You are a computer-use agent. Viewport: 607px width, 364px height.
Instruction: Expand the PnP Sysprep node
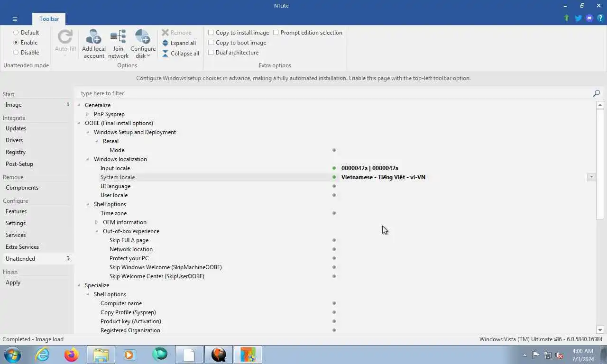(88, 114)
